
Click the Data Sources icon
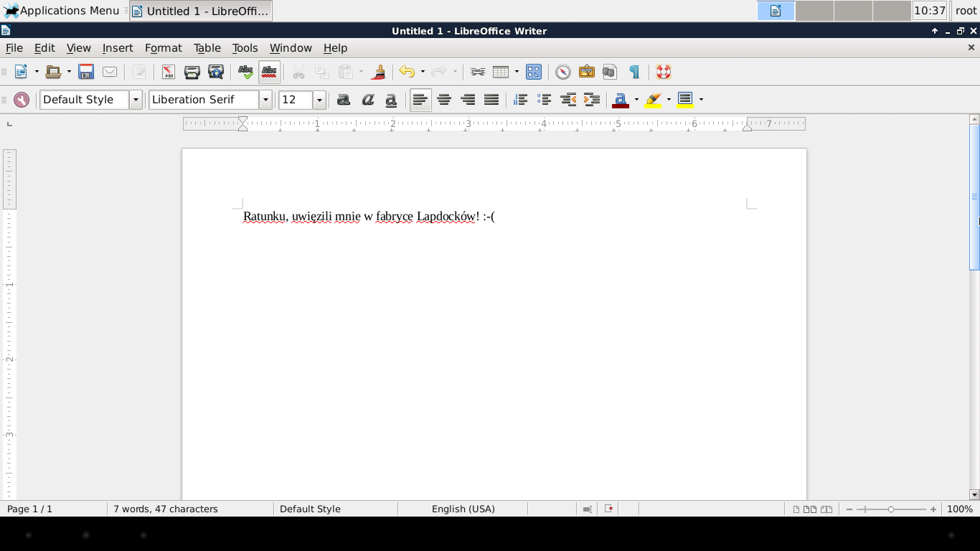pyautogui.click(x=610, y=72)
